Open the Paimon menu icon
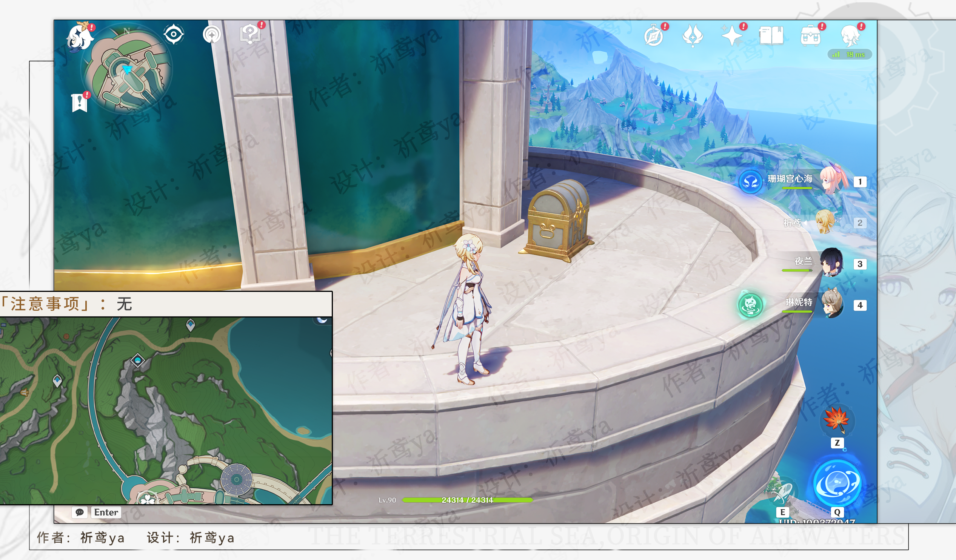Image resolution: width=956 pixels, height=560 pixels. coord(80,37)
